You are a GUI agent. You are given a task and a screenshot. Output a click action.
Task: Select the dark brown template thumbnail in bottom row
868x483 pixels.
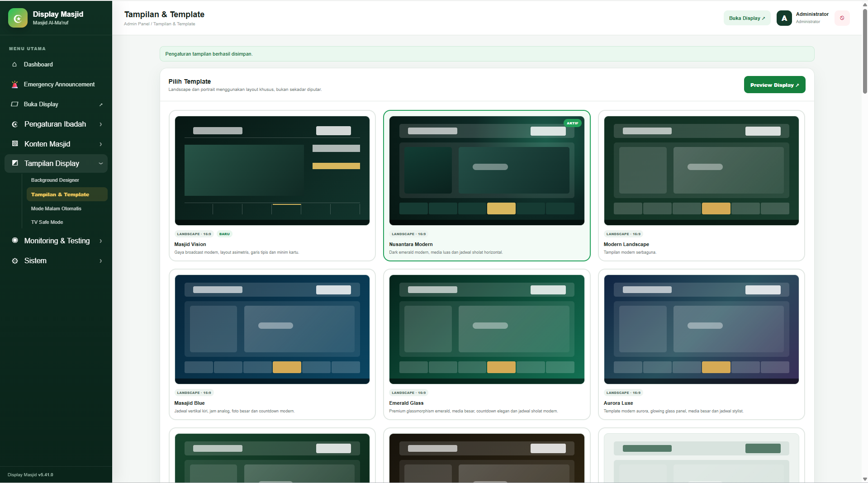coord(487,458)
